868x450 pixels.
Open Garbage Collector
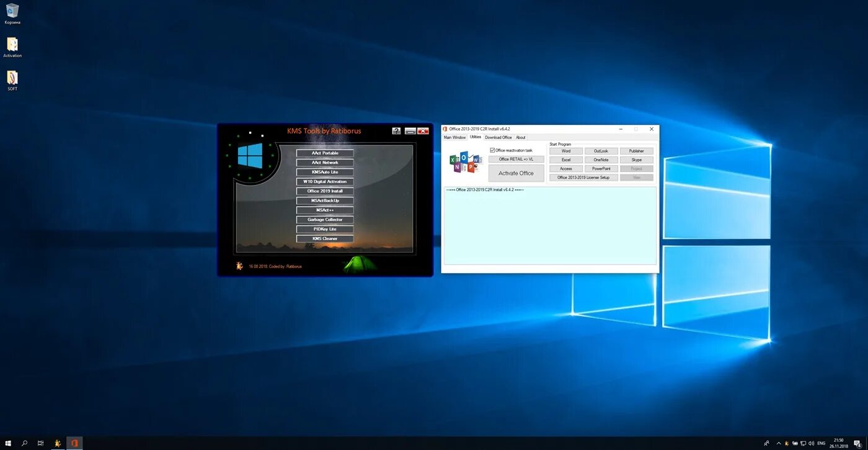tap(325, 220)
